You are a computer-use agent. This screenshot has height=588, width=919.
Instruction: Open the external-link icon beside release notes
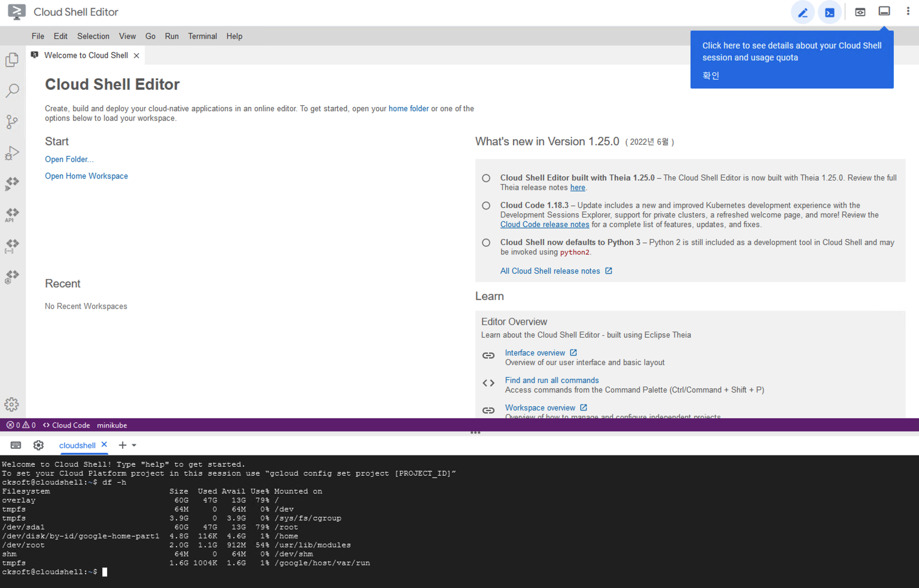pos(609,271)
